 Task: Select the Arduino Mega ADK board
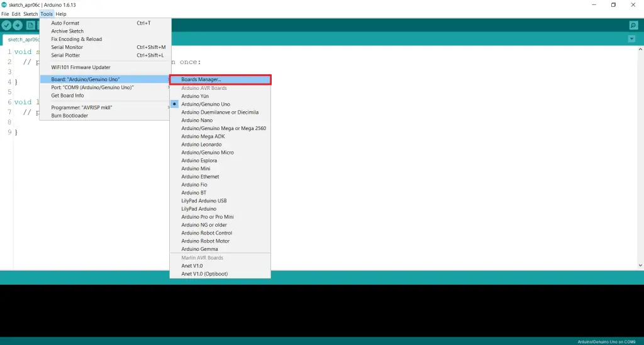221,136
